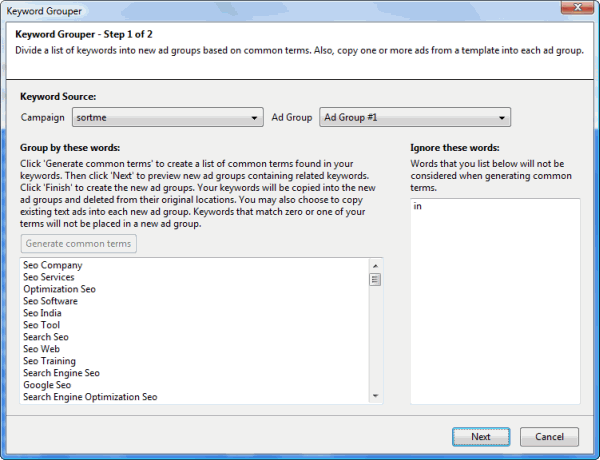This screenshot has height=460, width=600.
Task: Select the Seo Software entry
Action: [50, 301]
